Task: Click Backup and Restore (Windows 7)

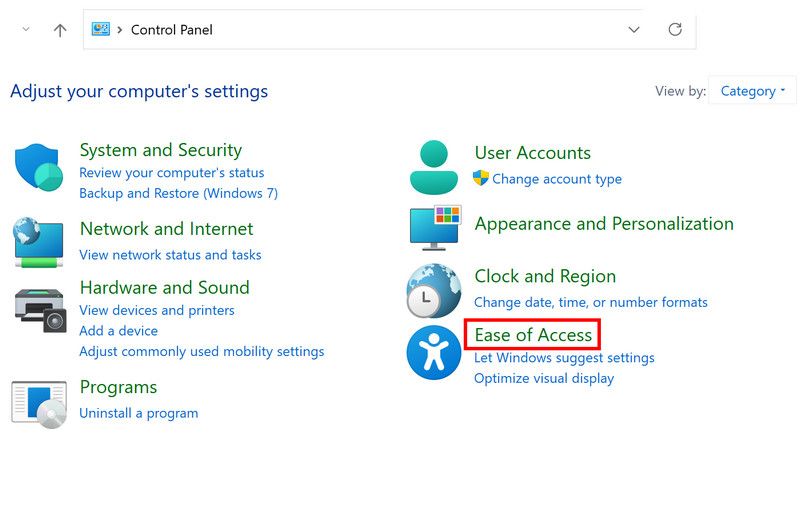Action: coord(178,193)
